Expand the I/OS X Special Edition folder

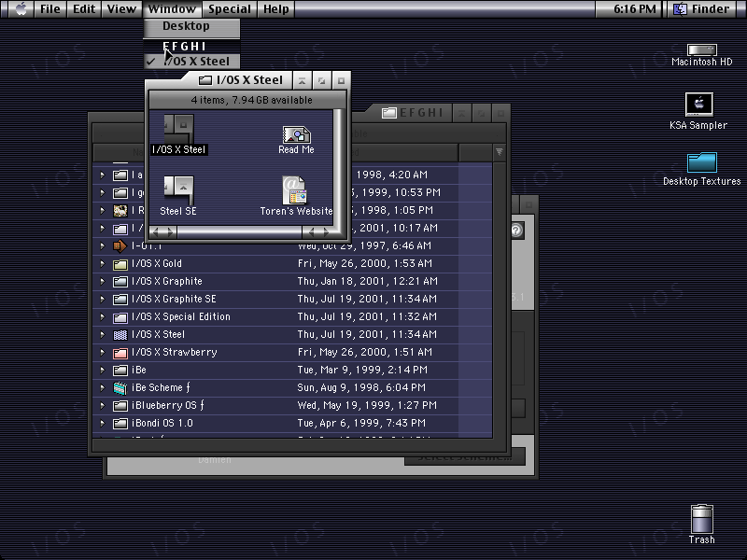coord(103,316)
